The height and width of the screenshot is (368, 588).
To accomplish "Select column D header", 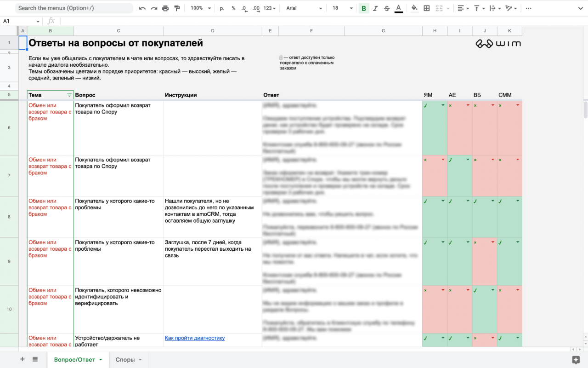I will click(x=213, y=31).
